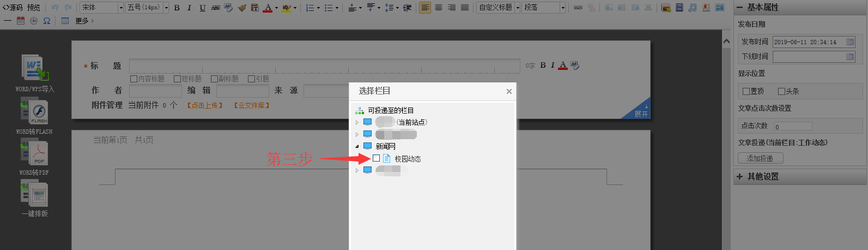Enable the 置顶 checkbox
This screenshot has height=250, width=868.
pos(746,91)
